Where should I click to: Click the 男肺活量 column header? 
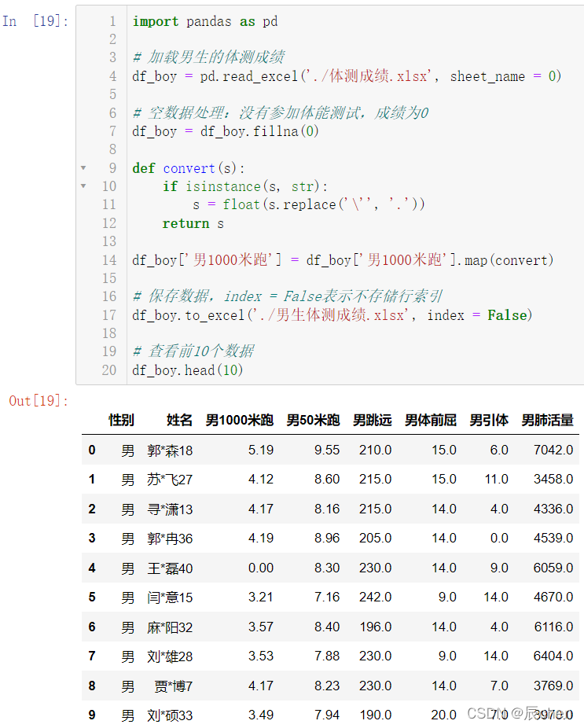[547, 420]
